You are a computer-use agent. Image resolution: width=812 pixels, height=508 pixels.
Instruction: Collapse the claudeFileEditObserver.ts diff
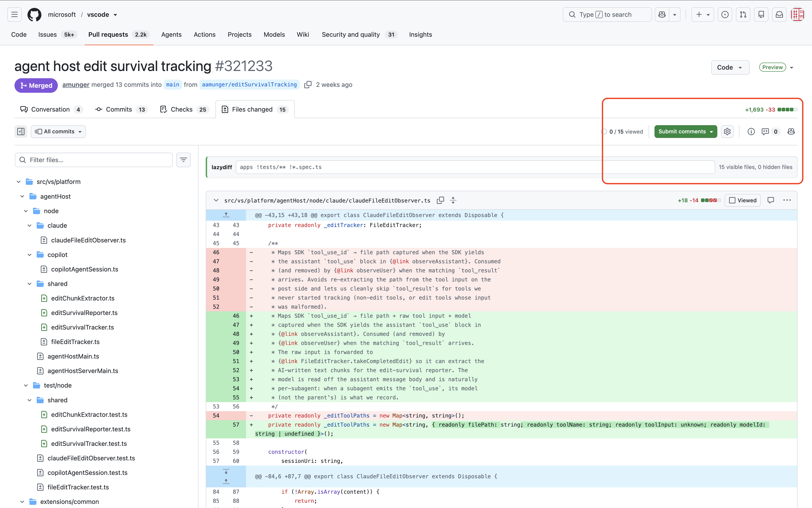click(216, 200)
